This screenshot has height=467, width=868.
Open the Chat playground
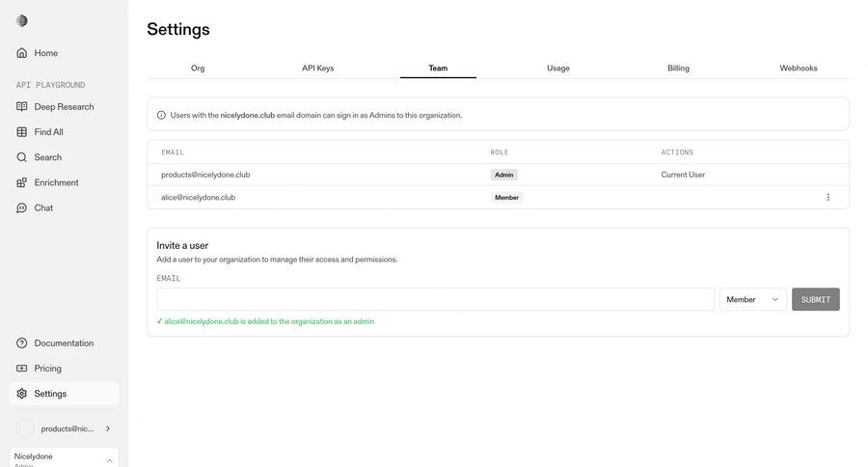[43, 207]
